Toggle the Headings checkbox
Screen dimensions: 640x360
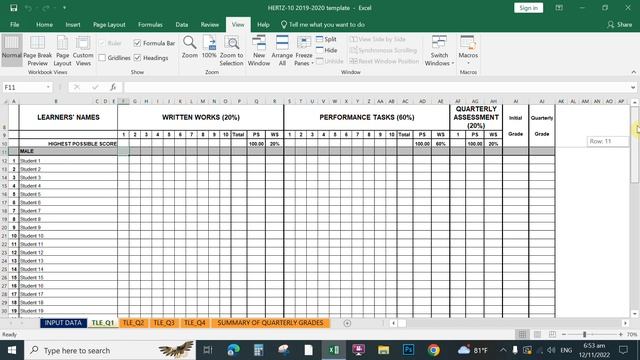pyautogui.click(x=137, y=58)
